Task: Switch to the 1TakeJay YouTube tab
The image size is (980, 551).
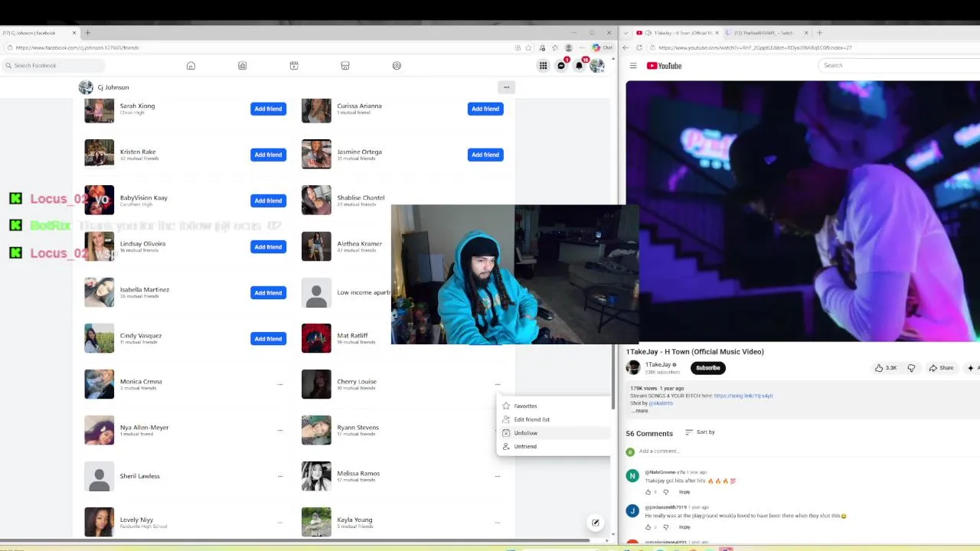Action: click(x=678, y=33)
